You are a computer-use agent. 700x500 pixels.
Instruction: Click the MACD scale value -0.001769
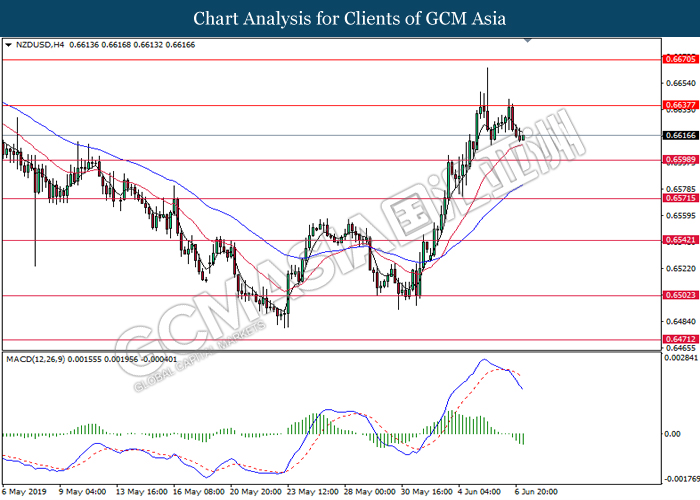682,479
